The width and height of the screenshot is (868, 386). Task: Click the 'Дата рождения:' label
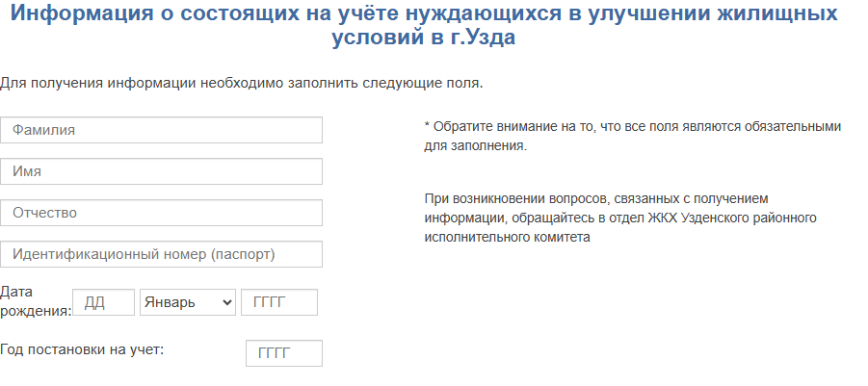[x=36, y=301]
